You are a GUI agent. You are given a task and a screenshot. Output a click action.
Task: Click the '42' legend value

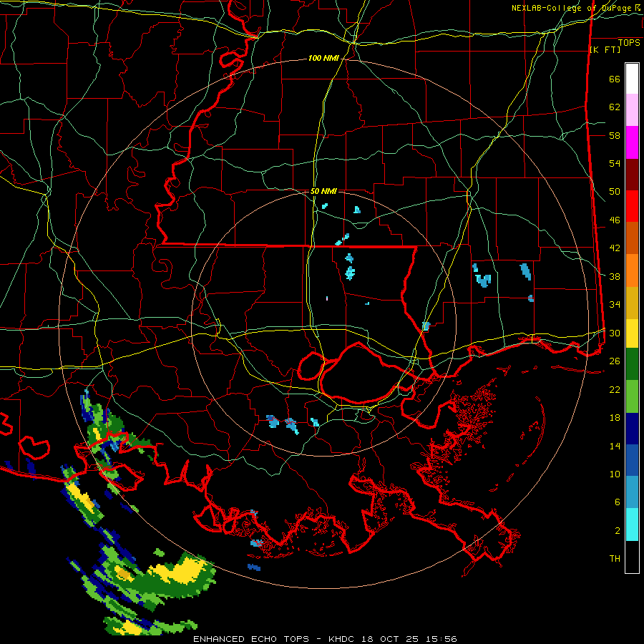click(x=615, y=248)
